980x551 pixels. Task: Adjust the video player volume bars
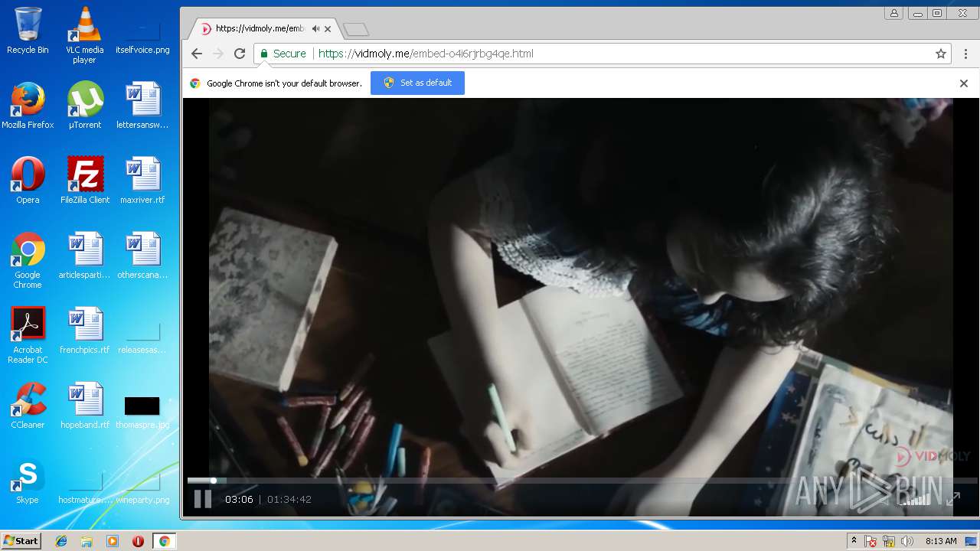[916, 499]
